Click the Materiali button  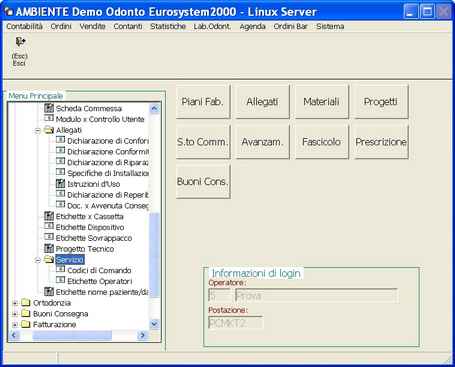321,101
